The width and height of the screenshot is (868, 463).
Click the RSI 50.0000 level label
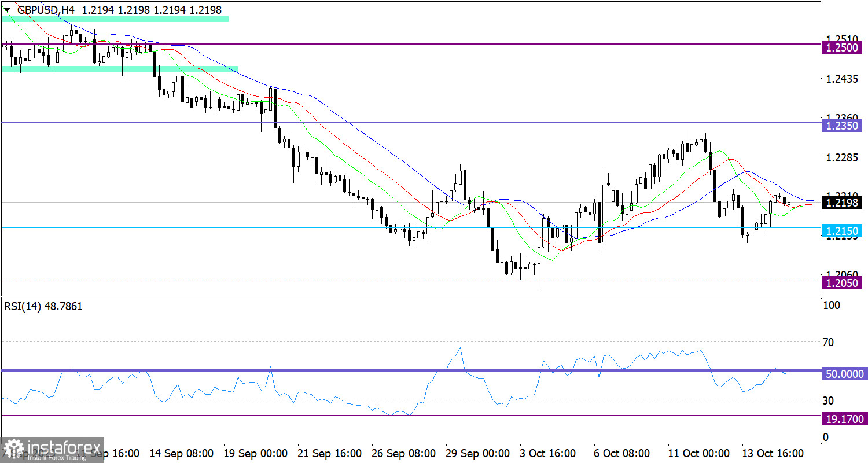pos(844,374)
